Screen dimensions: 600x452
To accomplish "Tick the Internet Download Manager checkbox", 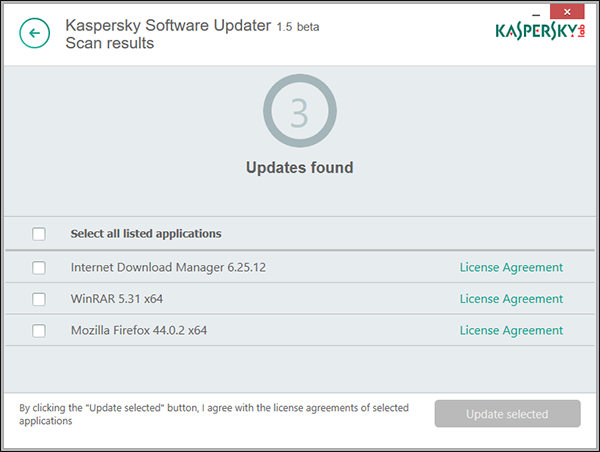I will pyautogui.click(x=39, y=268).
